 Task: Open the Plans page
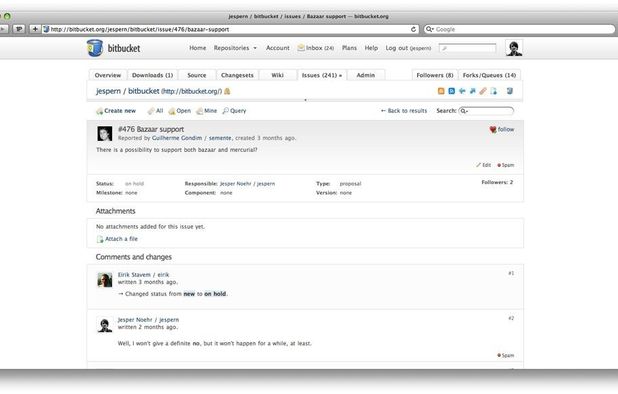[x=349, y=48]
